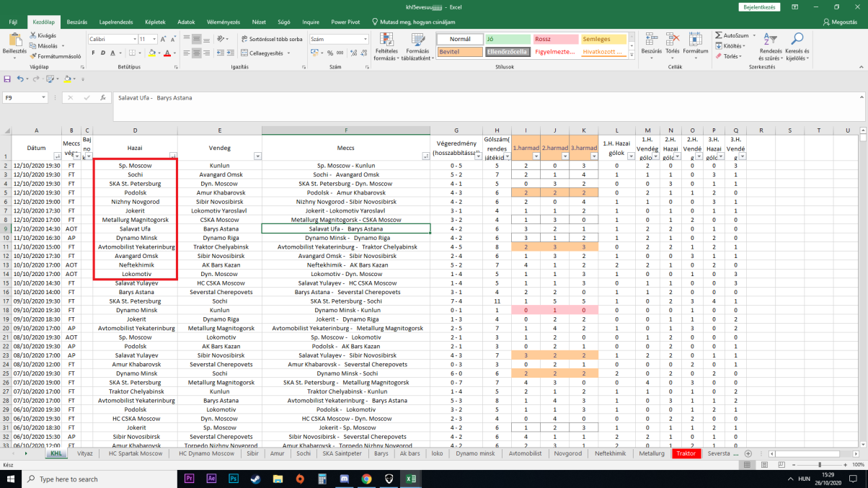Open Google Chrome from the taskbar
This screenshot has width=868, height=488.
coord(366,479)
